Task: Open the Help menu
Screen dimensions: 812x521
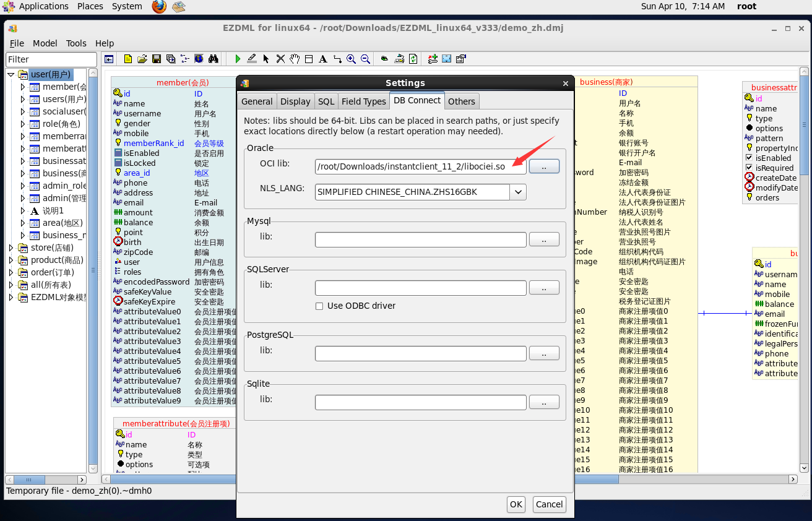Action: point(105,43)
